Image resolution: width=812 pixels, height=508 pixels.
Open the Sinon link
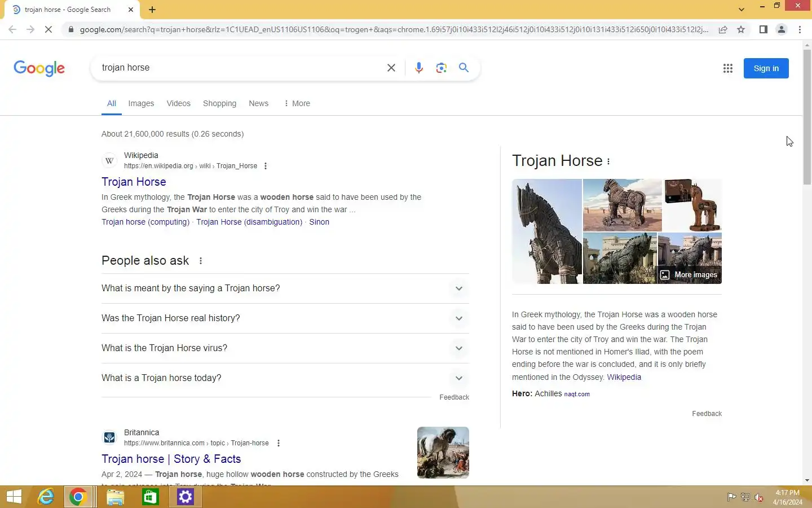(x=319, y=222)
